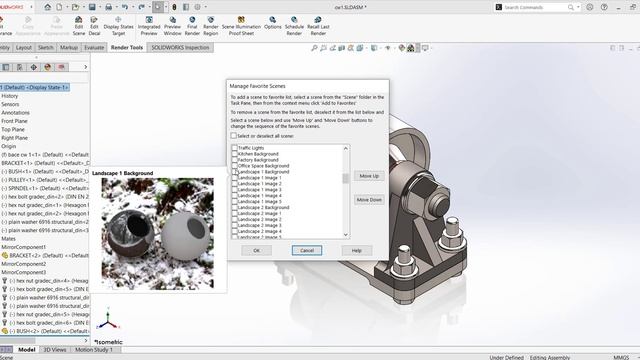Open the 3D Views tab

55,350
